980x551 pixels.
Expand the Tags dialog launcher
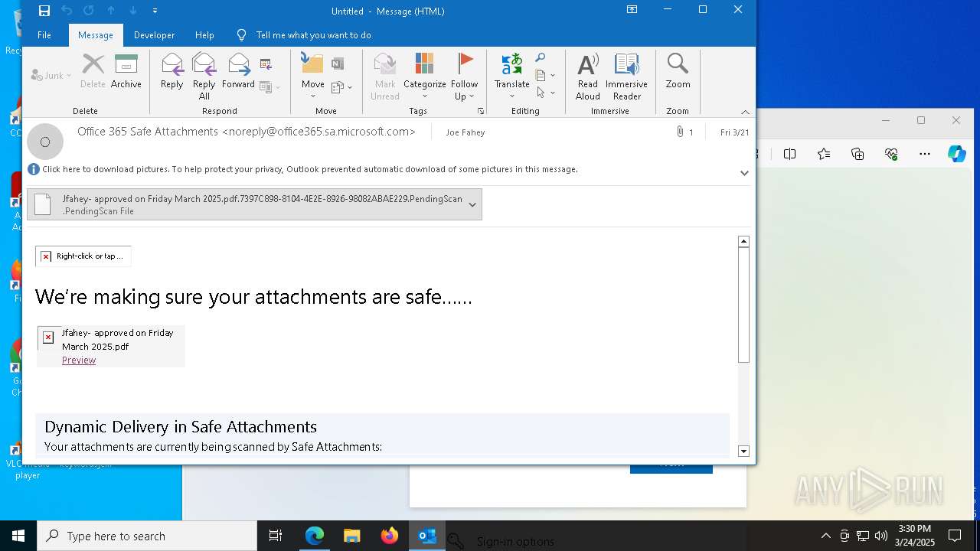pos(481,111)
